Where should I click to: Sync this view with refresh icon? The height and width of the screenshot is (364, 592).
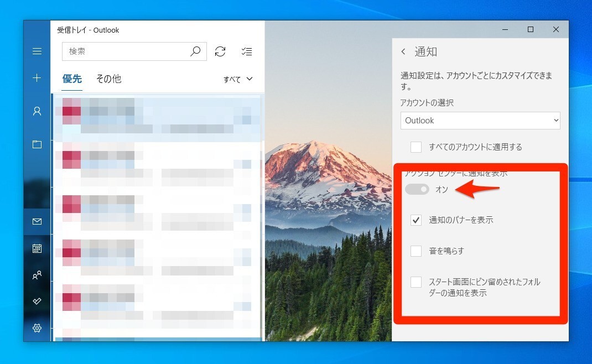tap(220, 51)
